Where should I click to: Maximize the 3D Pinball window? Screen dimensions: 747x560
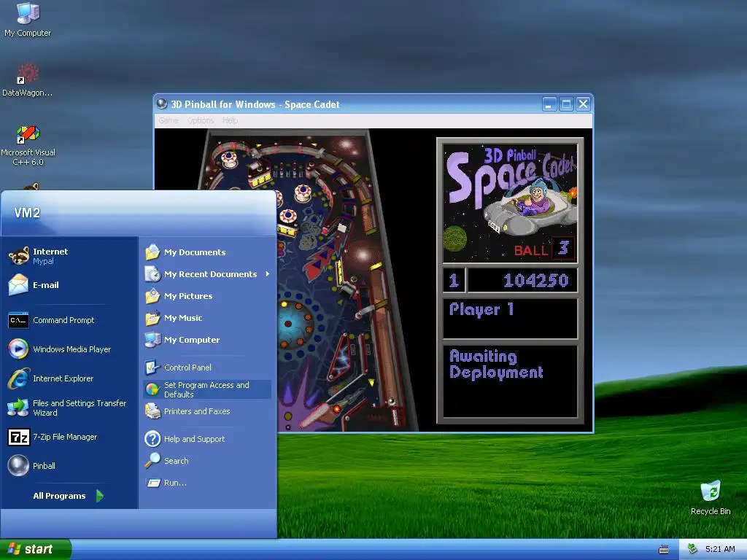click(x=566, y=104)
